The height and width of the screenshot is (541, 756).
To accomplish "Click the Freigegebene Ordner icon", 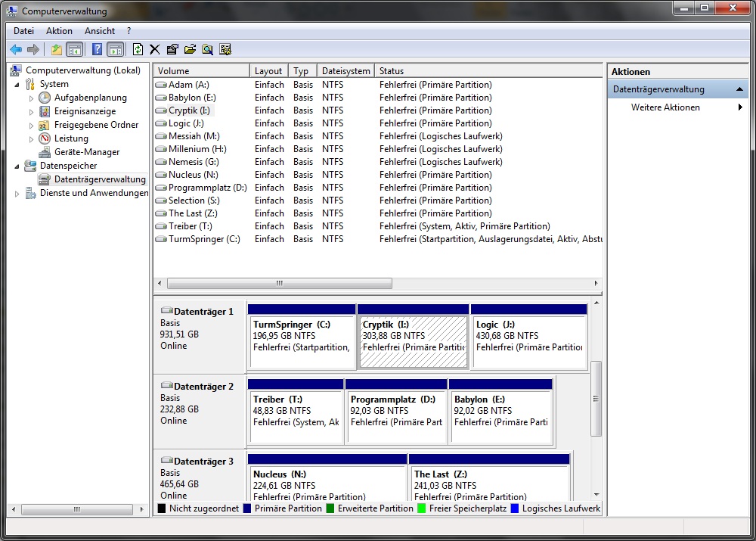I will tap(45, 125).
